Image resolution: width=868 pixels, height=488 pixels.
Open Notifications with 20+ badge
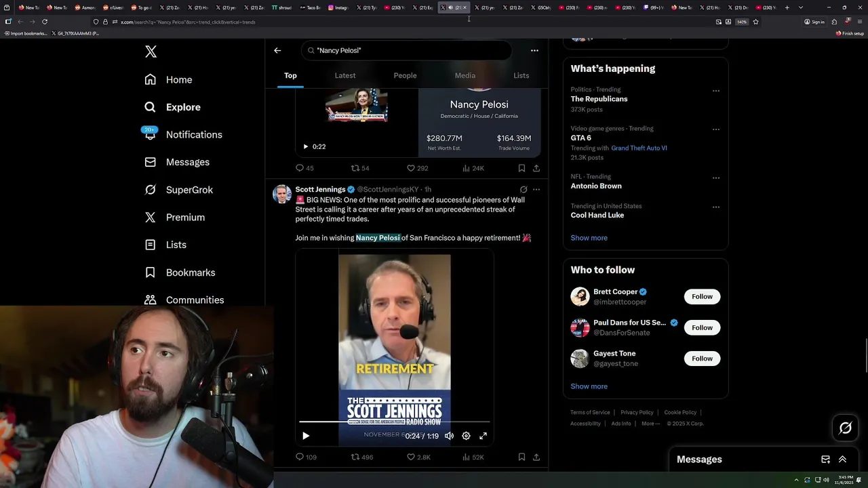[x=183, y=134]
